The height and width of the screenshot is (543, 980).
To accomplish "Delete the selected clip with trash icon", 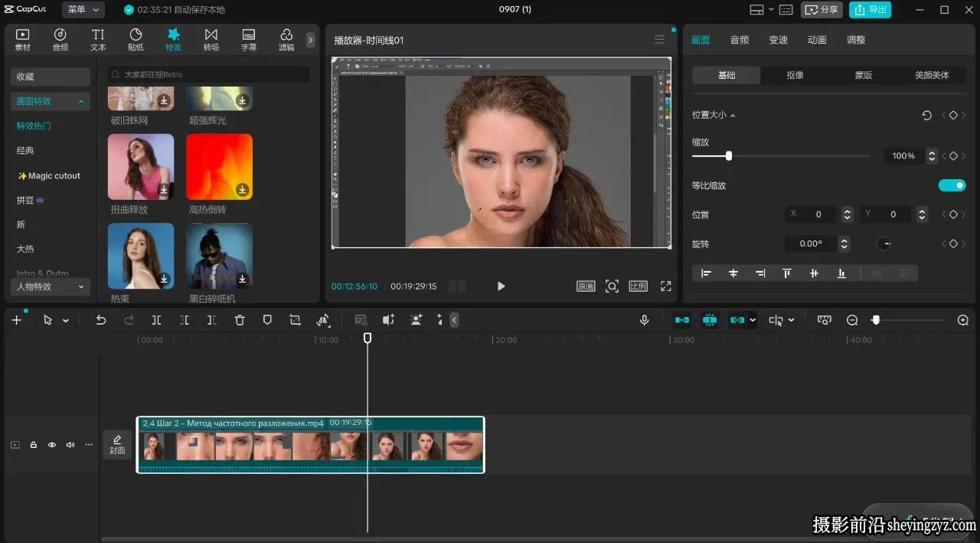I will [240, 320].
